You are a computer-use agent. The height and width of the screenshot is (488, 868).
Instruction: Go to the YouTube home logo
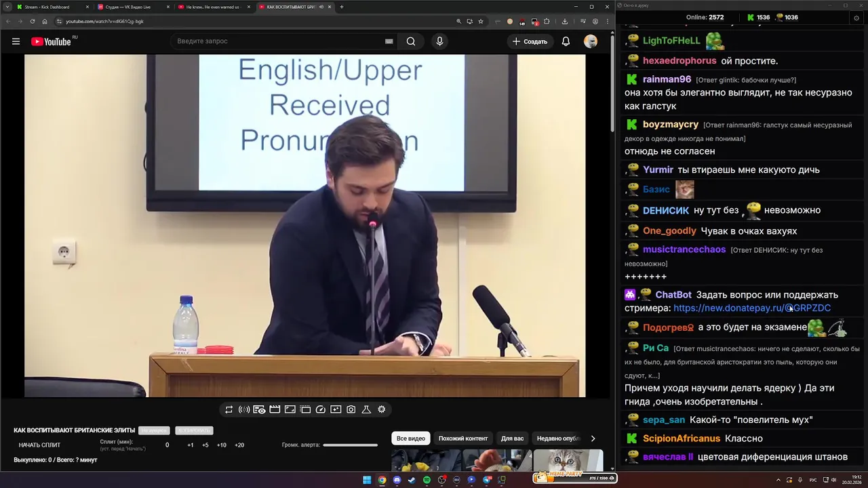pyautogui.click(x=52, y=41)
